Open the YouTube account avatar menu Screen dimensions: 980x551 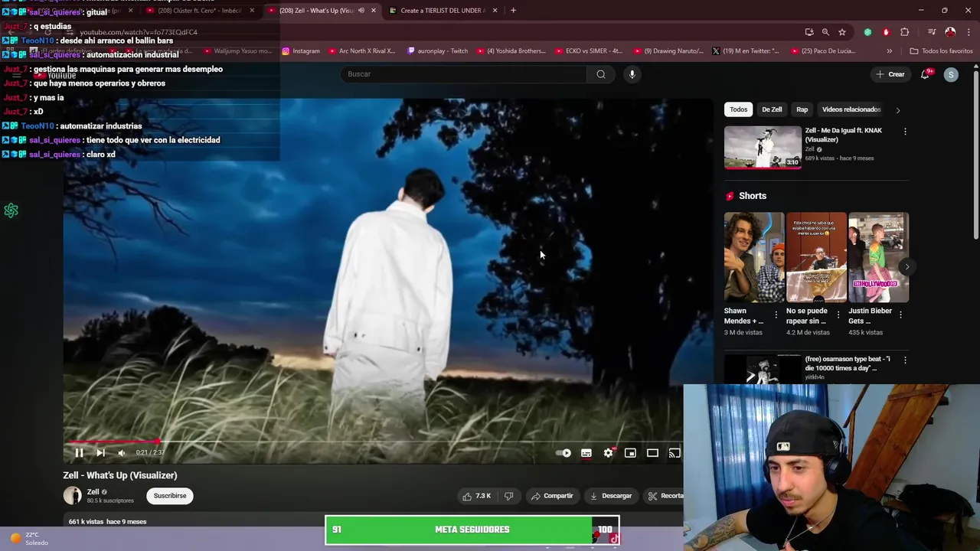951,74
